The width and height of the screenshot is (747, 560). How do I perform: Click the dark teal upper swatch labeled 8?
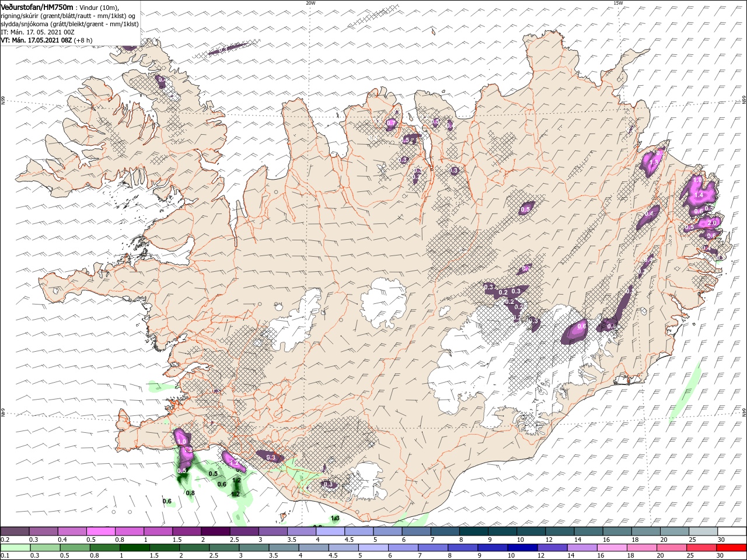(473, 531)
